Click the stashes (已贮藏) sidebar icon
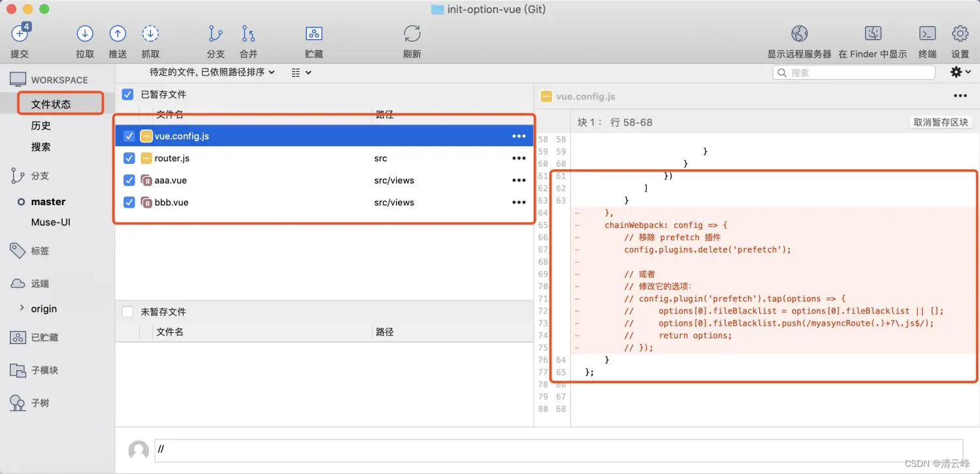The image size is (980, 474). pos(18,338)
